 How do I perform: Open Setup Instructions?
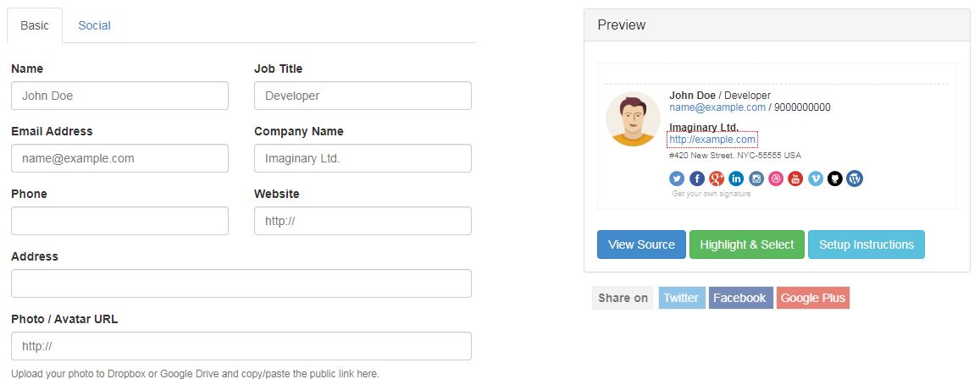(866, 244)
